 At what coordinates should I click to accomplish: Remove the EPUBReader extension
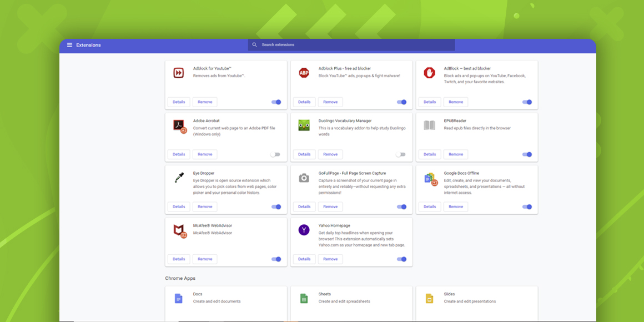tap(455, 154)
